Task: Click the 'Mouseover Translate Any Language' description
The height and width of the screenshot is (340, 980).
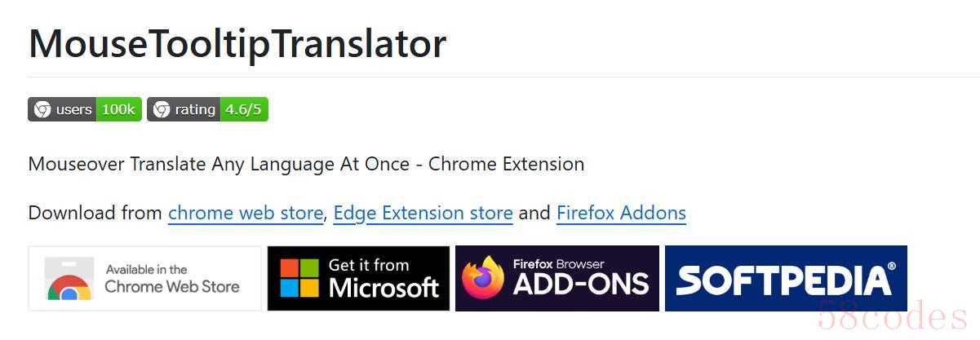Action: click(306, 164)
